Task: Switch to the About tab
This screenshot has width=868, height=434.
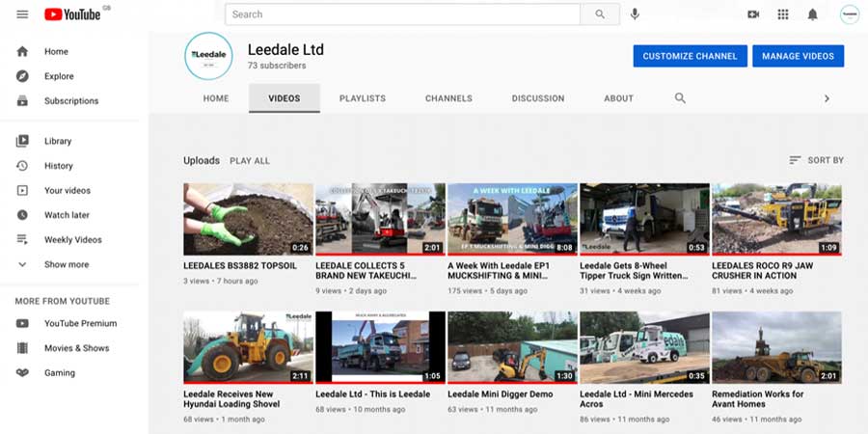Action: (618, 98)
